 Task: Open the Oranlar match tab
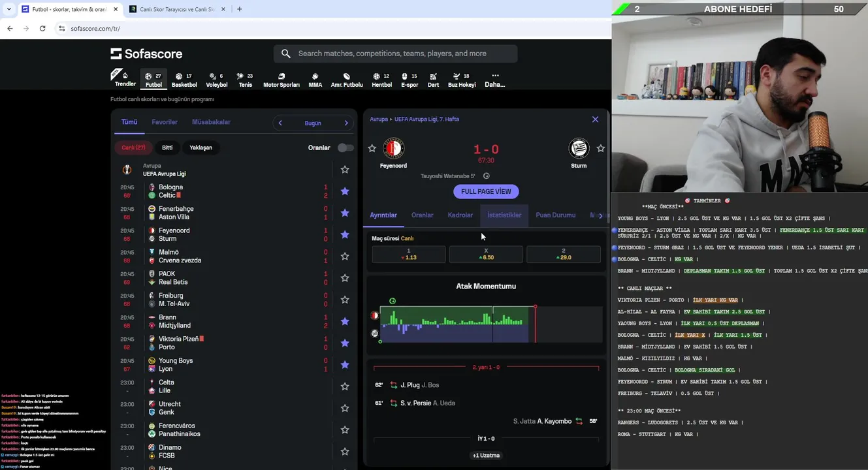click(x=423, y=215)
